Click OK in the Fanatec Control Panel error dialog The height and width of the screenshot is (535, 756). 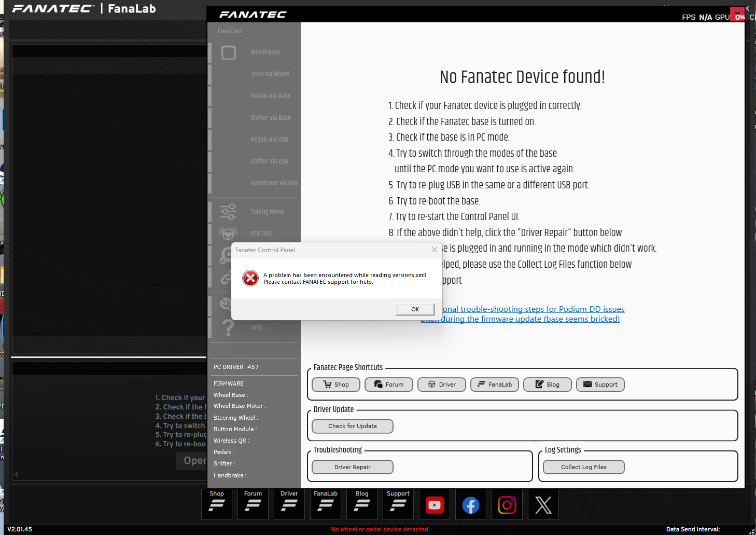tap(415, 309)
